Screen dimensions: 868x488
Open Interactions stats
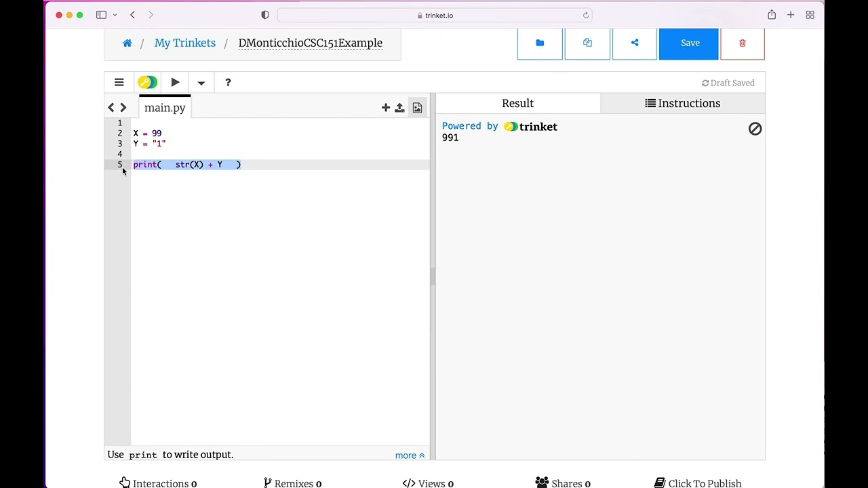click(x=158, y=483)
